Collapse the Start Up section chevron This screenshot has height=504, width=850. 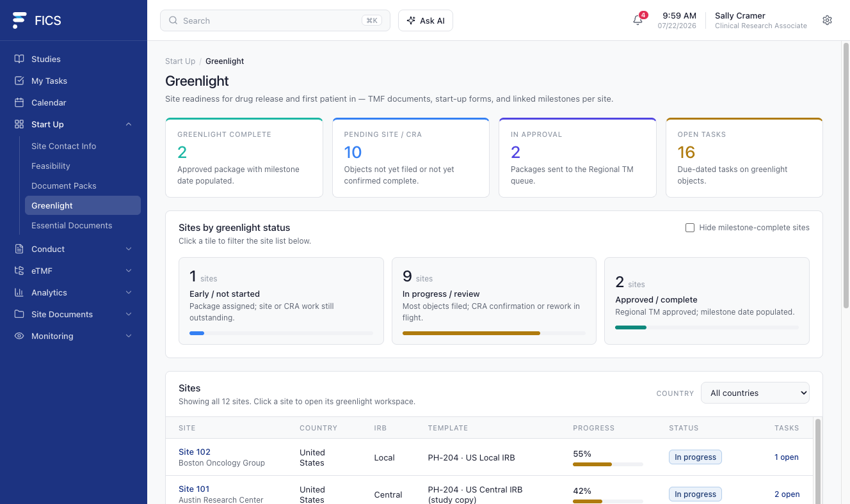[129, 124]
